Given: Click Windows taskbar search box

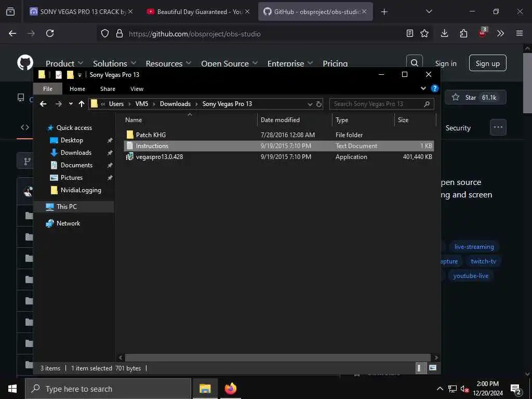Looking at the screenshot, I should click(x=108, y=389).
